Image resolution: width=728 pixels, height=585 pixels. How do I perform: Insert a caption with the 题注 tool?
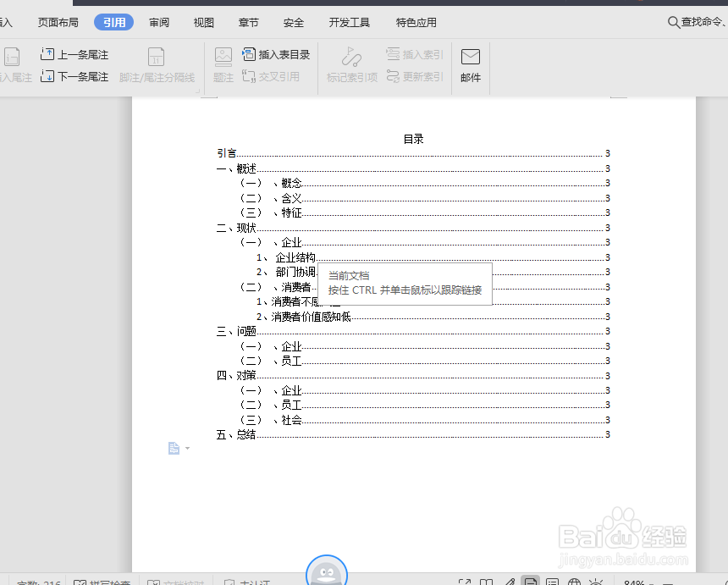[222, 58]
